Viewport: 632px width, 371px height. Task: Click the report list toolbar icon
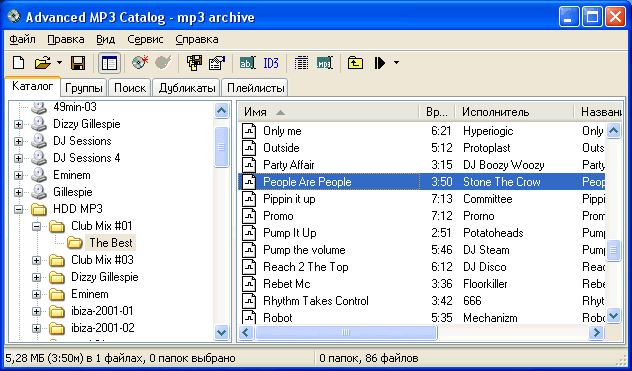[x=301, y=63]
